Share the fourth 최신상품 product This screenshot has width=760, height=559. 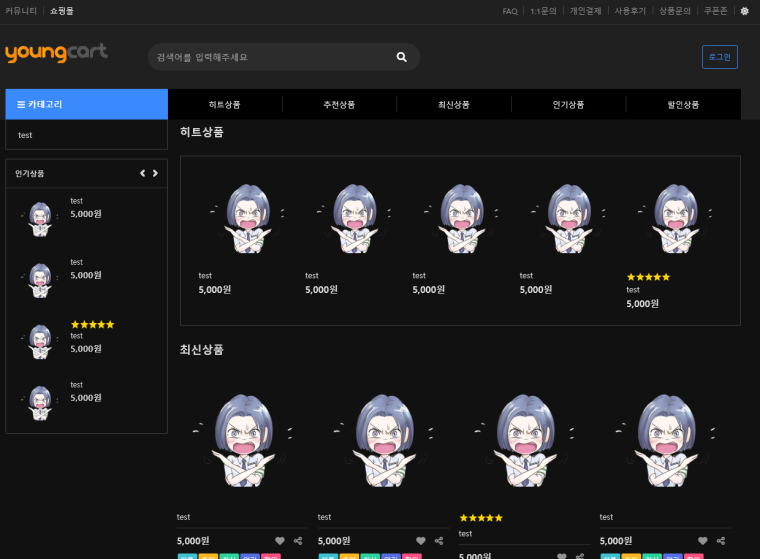pyautogui.click(x=722, y=541)
